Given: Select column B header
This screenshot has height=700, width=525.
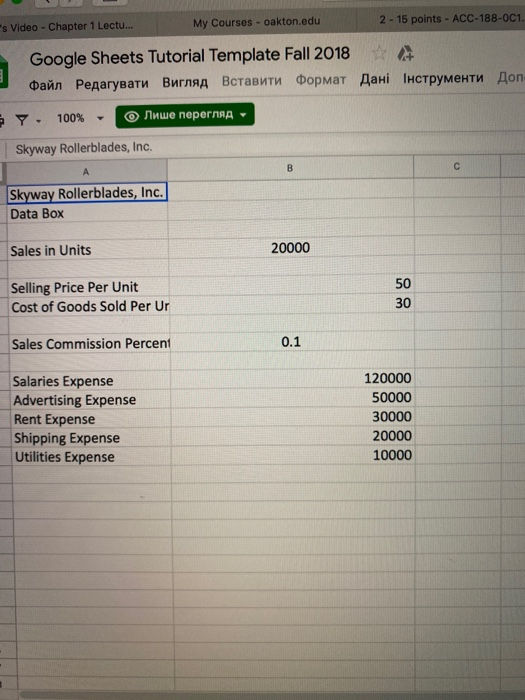Looking at the screenshot, I should pos(290,168).
